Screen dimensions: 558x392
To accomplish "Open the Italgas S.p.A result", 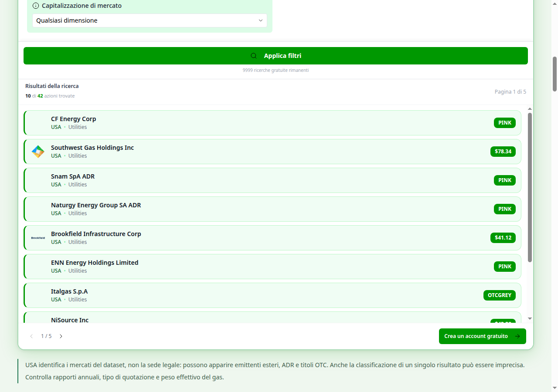I will click(x=272, y=295).
